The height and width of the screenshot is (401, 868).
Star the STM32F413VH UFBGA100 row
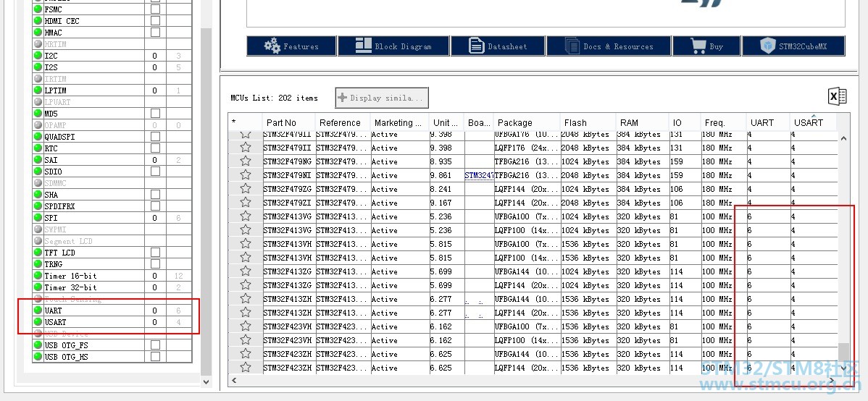pos(246,244)
